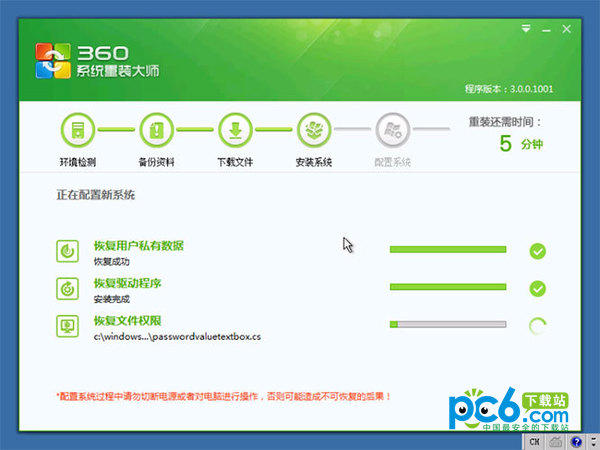Click the 360 logo icon
This screenshot has width=600, height=450.
53,61
